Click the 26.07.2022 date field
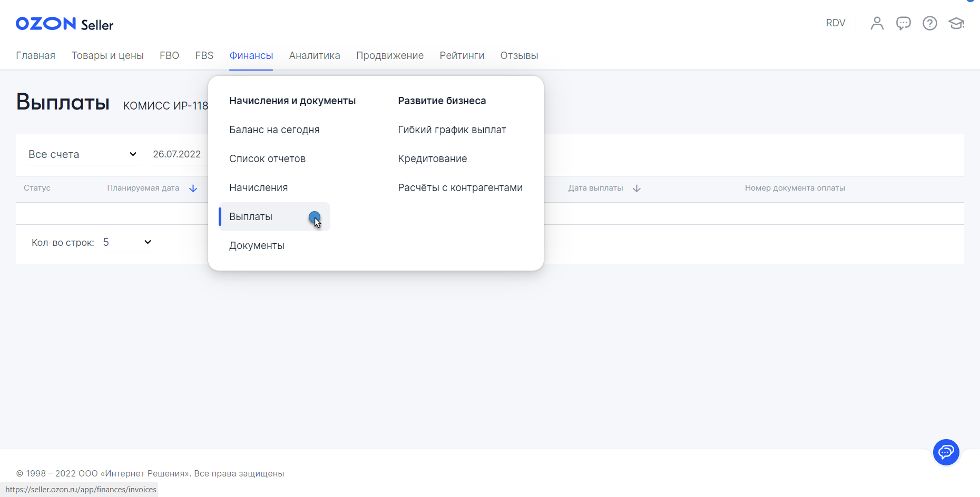980x497 pixels. [x=177, y=154]
